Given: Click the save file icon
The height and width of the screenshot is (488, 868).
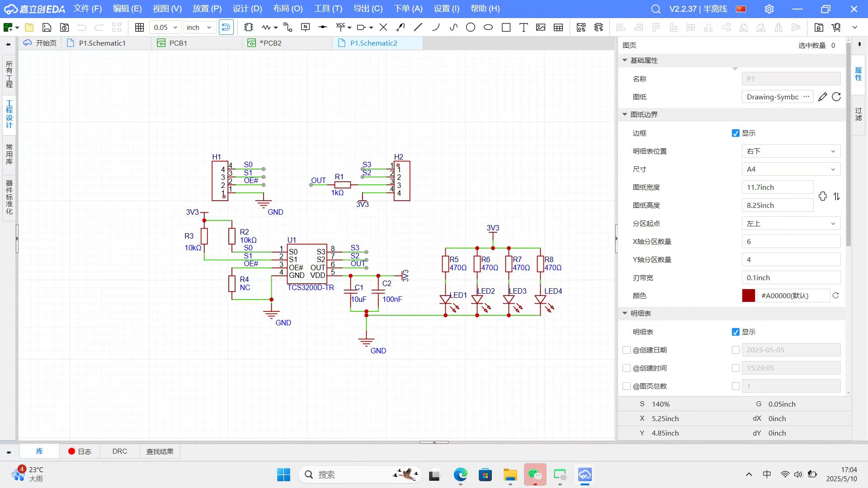Looking at the screenshot, I should pos(47,27).
